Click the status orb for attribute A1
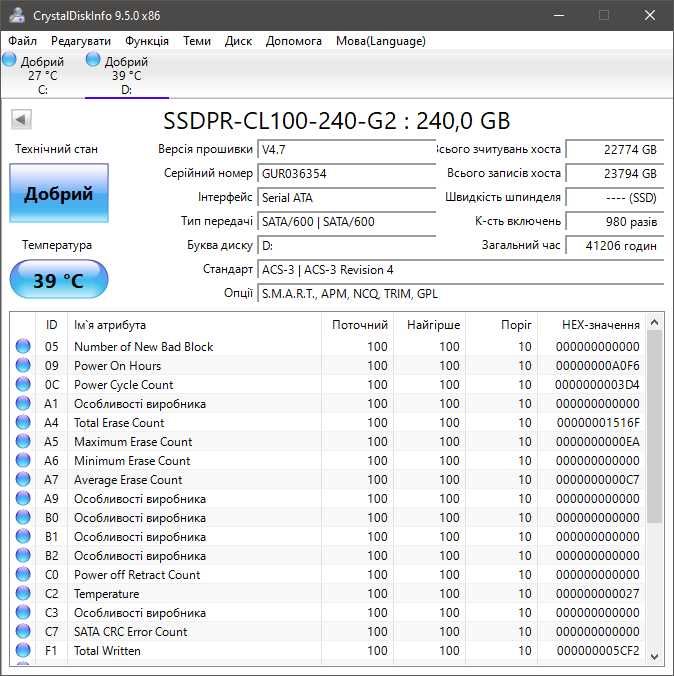 click(x=23, y=403)
